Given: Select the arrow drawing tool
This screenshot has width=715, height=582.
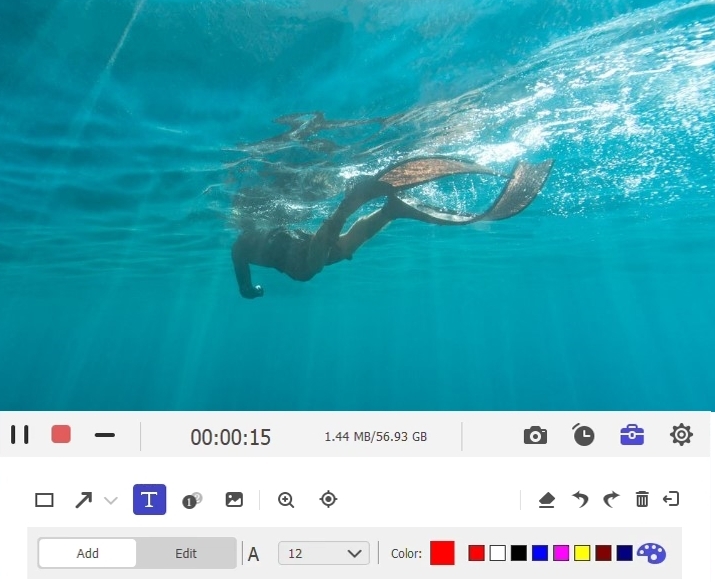Looking at the screenshot, I should pos(84,500).
